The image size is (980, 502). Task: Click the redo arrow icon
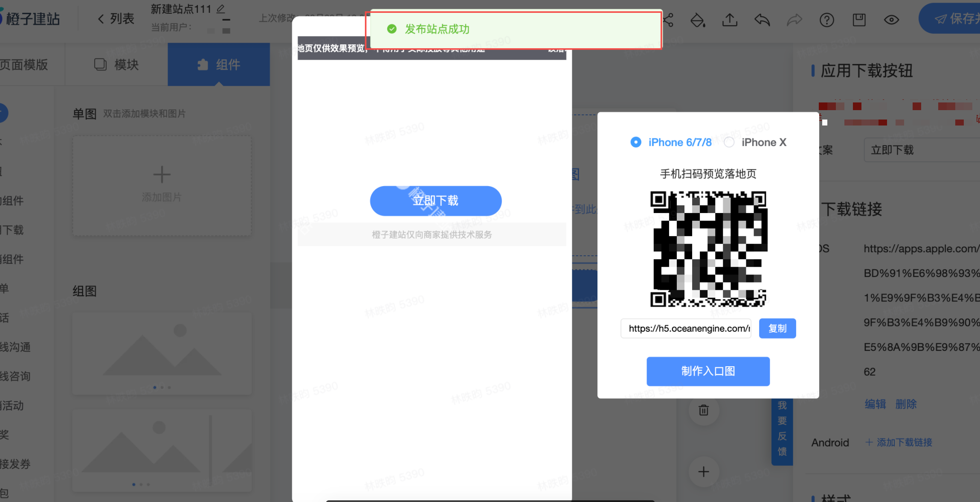pos(794,20)
